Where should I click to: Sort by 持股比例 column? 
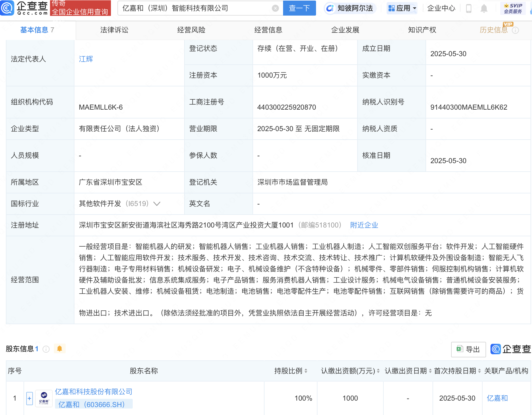tap(306, 371)
